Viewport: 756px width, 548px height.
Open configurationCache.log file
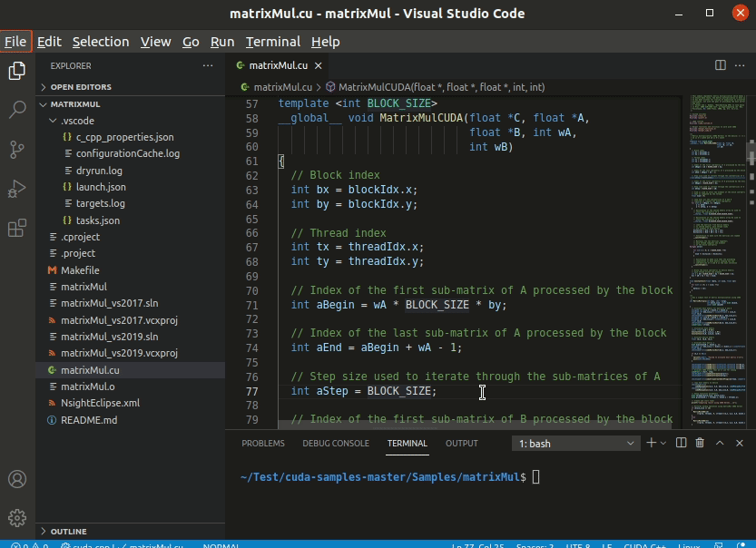pyautogui.click(x=130, y=153)
